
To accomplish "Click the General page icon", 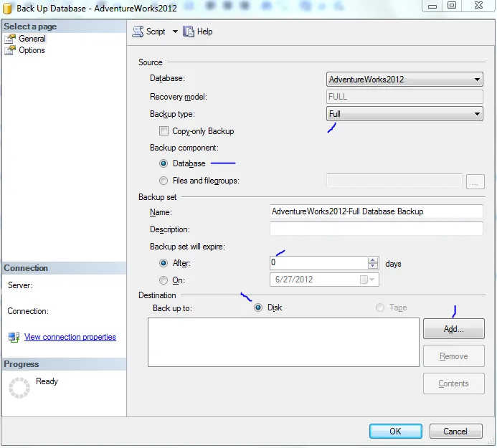I will coord(10,39).
